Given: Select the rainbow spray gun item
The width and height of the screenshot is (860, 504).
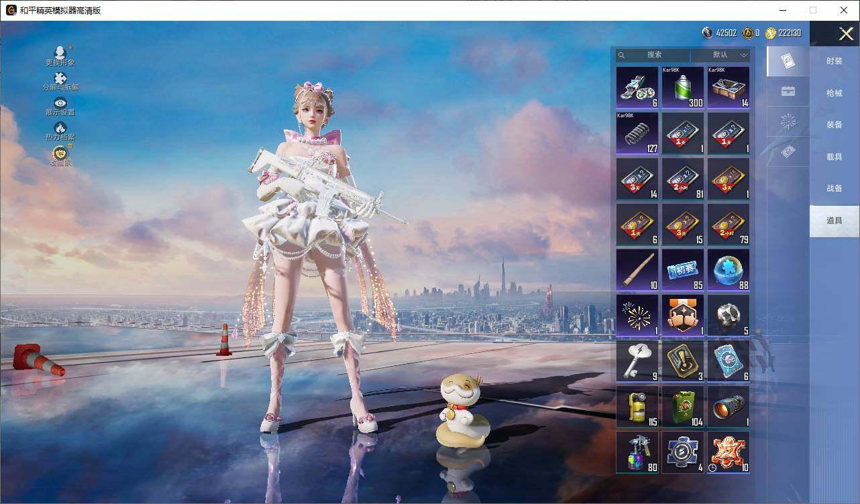Looking at the screenshot, I should 637,452.
